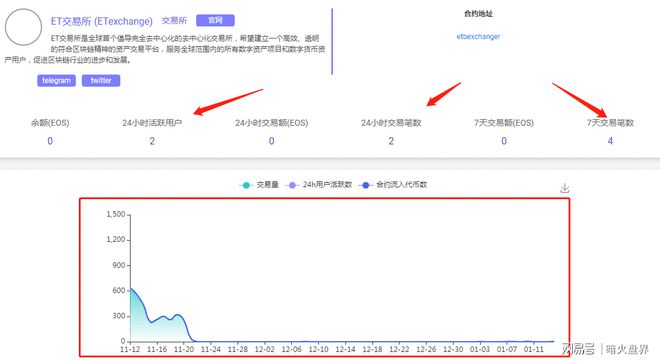
Task: Click the 01-07 date on chart axis
Action: pos(507,349)
